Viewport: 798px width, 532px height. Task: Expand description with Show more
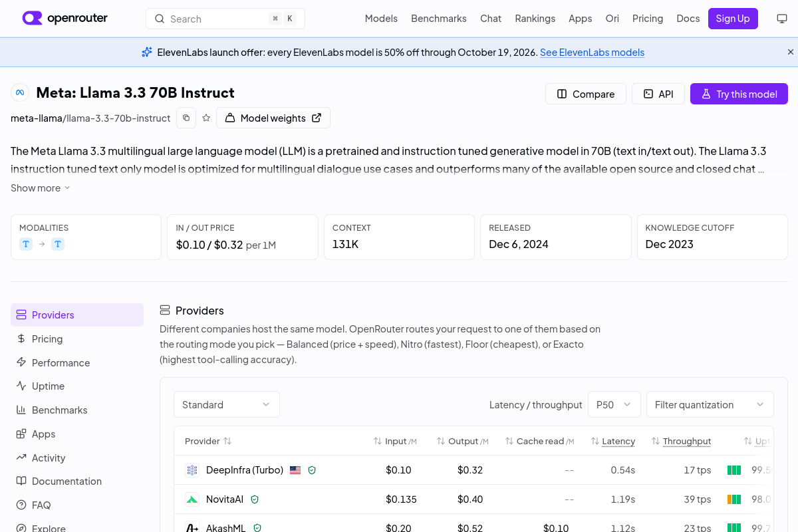click(x=41, y=188)
